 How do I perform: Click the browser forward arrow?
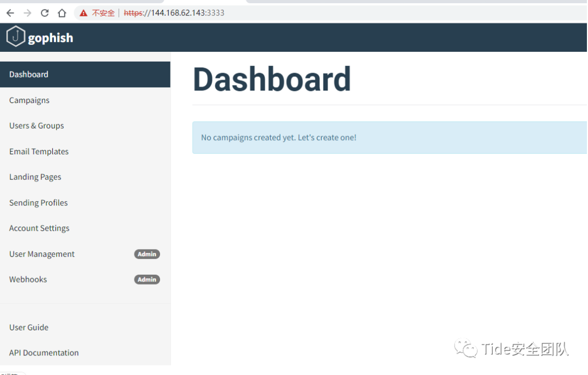click(27, 13)
